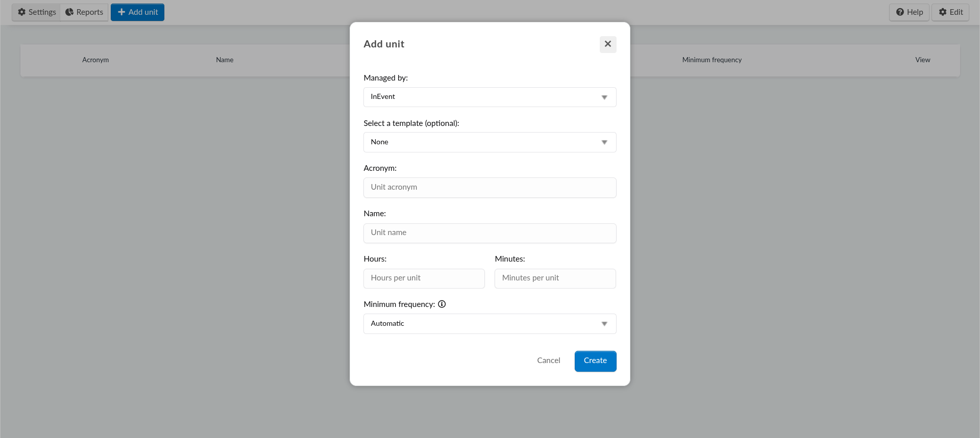Open the Minimum frequency Automatic dropdown
The image size is (980, 438).
(489, 324)
